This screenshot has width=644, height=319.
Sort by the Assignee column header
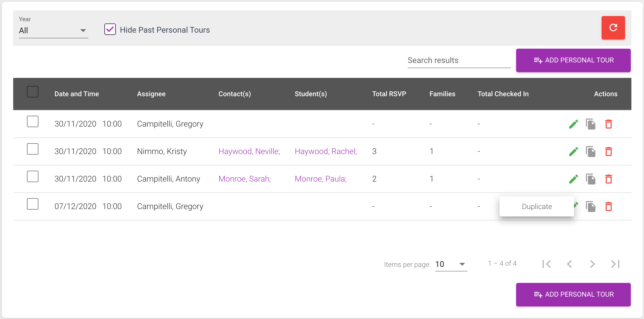point(151,94)
